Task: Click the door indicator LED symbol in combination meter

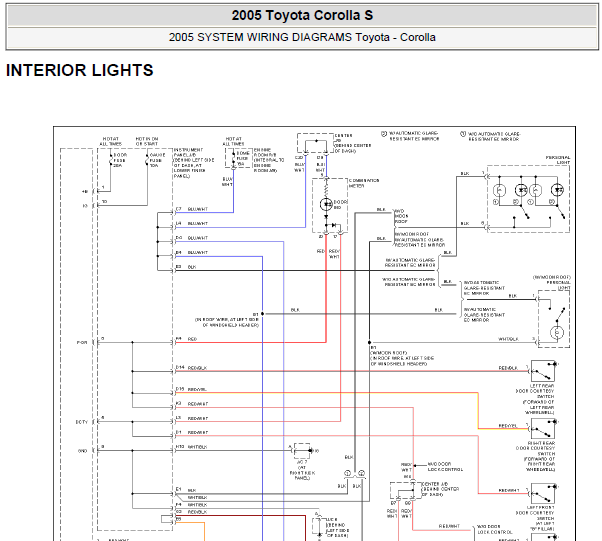Action: pyautogui.click(x=326, y=205)
